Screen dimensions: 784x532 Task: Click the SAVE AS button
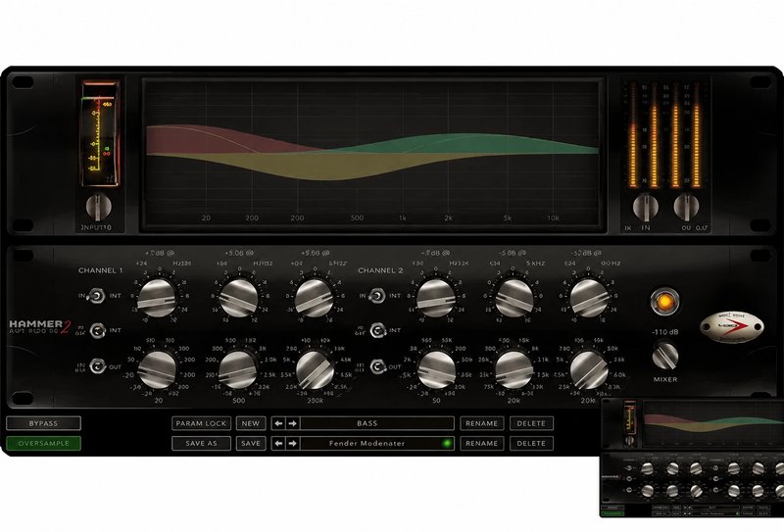tap(201, 443)
